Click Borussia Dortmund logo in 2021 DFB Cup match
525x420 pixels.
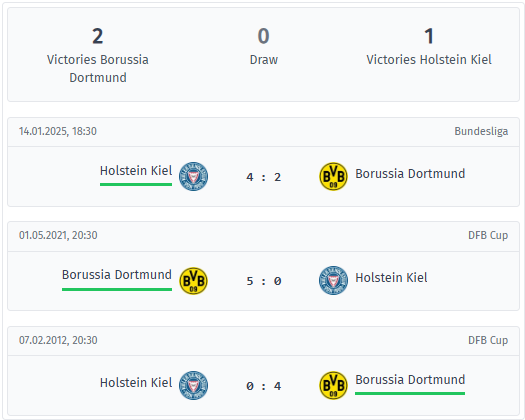coord(193,281)
